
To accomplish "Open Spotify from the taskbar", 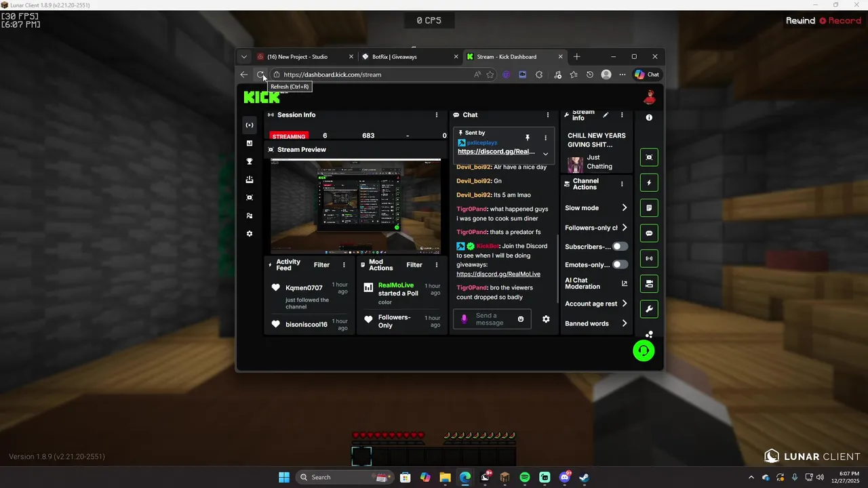I will pyautogui.click(x=525, y=477).
